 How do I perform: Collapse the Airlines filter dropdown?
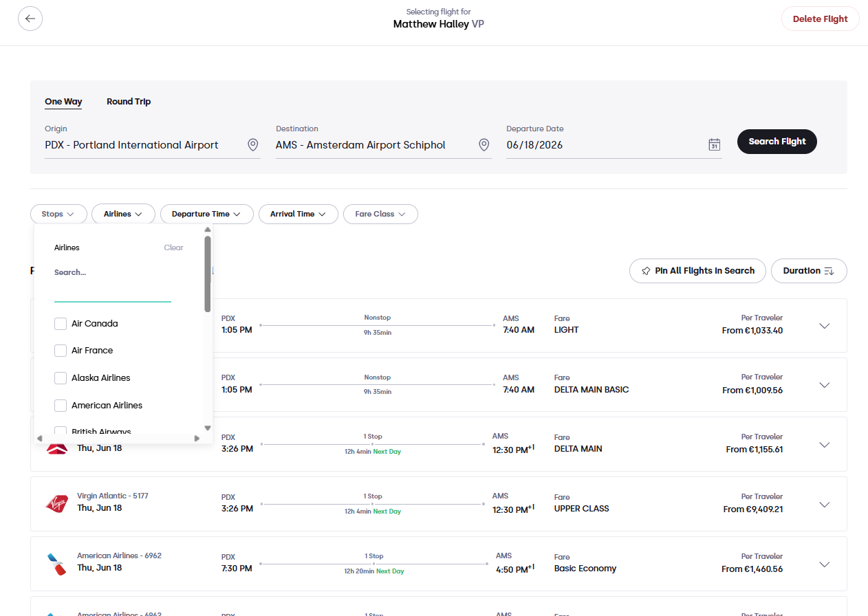point(124,214)
